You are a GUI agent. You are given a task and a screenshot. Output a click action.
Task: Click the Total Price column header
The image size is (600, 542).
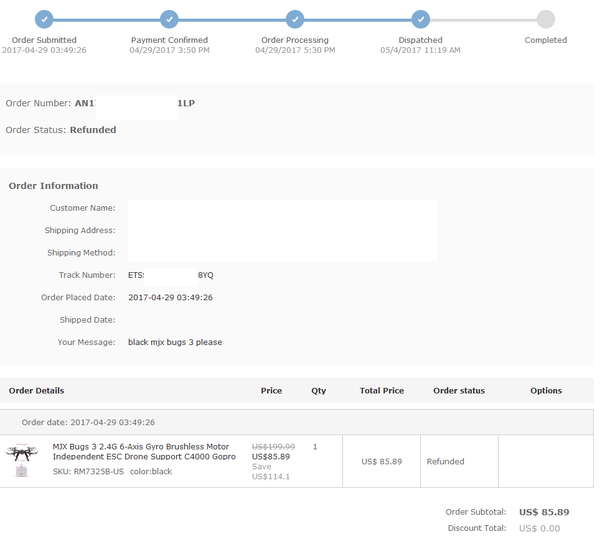tap(381, 391)
